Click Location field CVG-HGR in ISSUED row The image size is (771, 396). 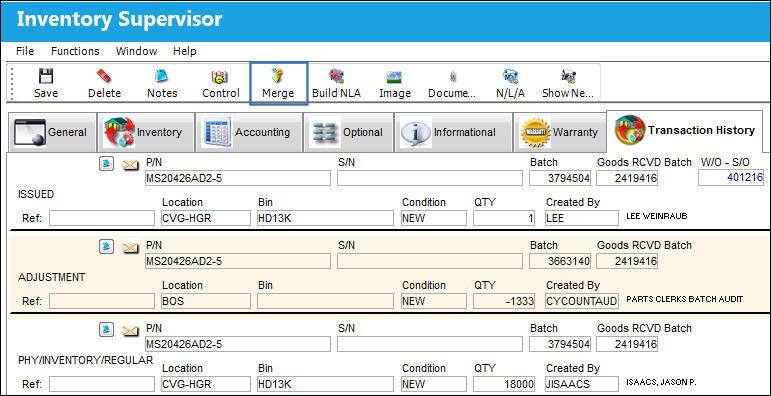coord(206,218)
